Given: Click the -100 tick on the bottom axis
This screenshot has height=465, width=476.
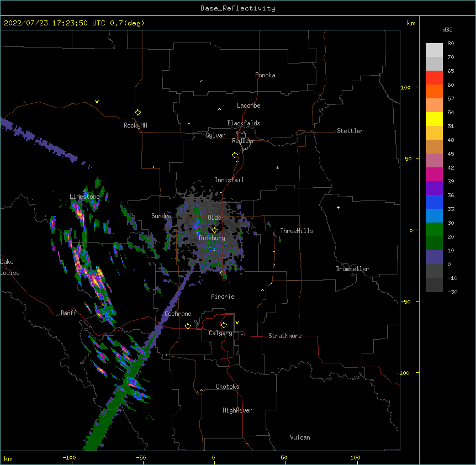Looking at the screenshot, I should click(69, 457).
